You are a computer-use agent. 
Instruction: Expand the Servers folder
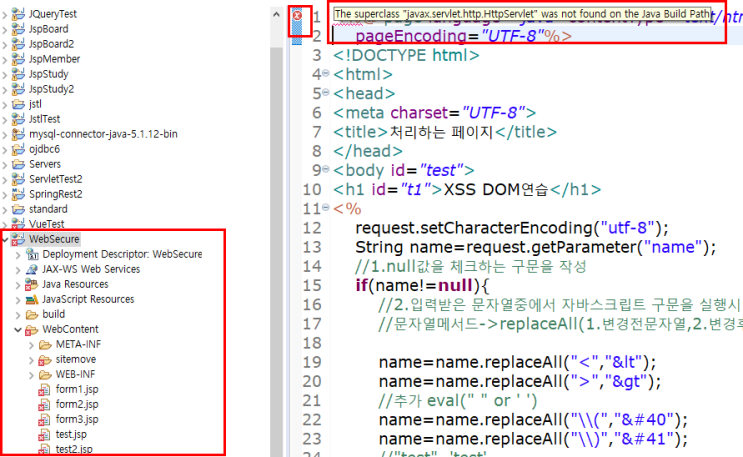point(5,165)
